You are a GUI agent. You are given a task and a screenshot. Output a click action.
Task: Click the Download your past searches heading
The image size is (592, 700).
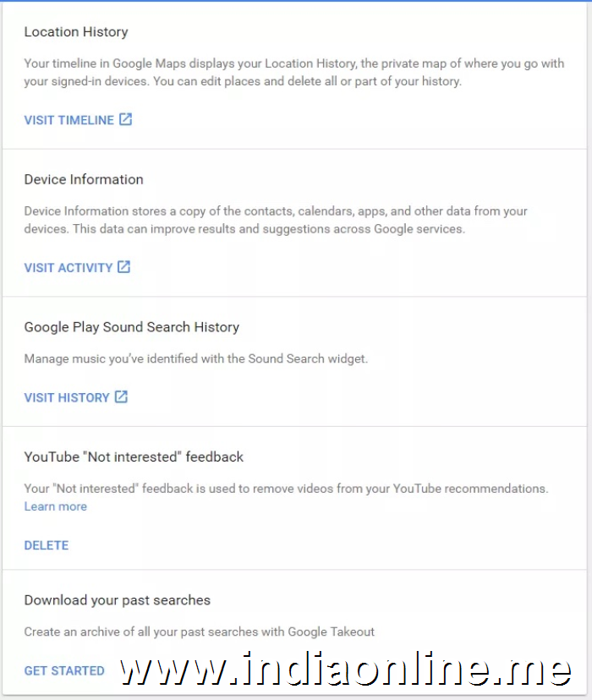[118, 600]
